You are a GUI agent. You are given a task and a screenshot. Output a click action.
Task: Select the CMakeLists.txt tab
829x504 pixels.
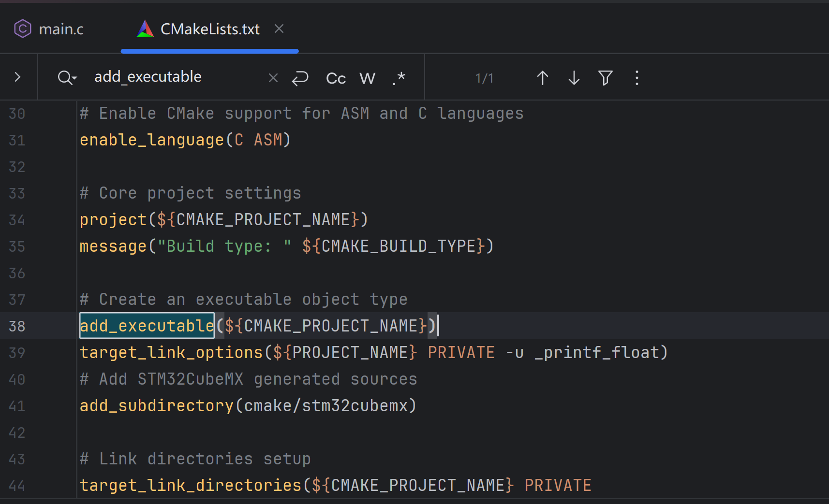(x=209, y=29)
